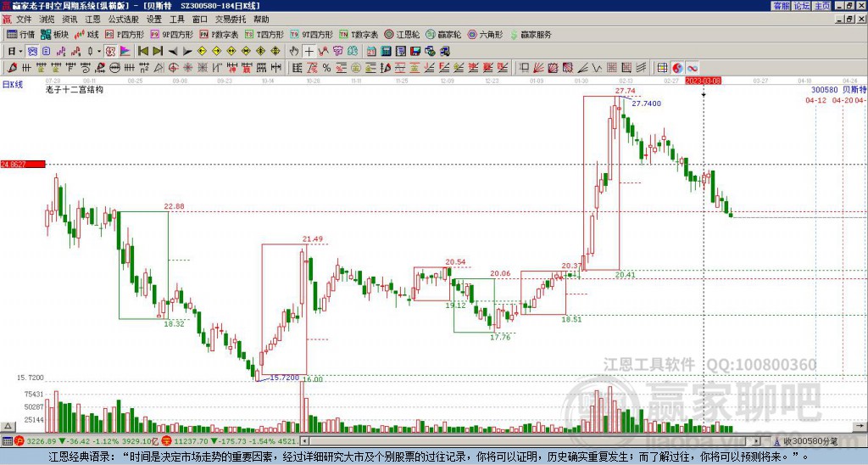Open the 江恩 menu
The image size is (868, 465).
pyautogui.click(x=92, y=20)
